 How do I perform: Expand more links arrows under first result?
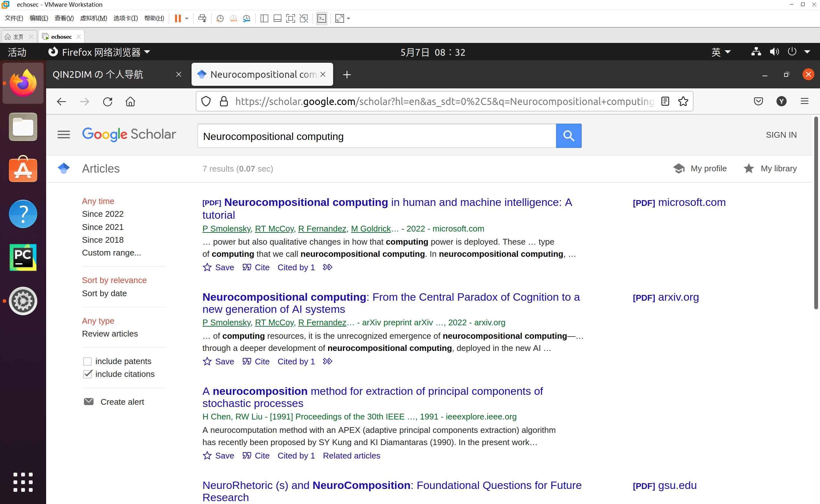point(327,267)
